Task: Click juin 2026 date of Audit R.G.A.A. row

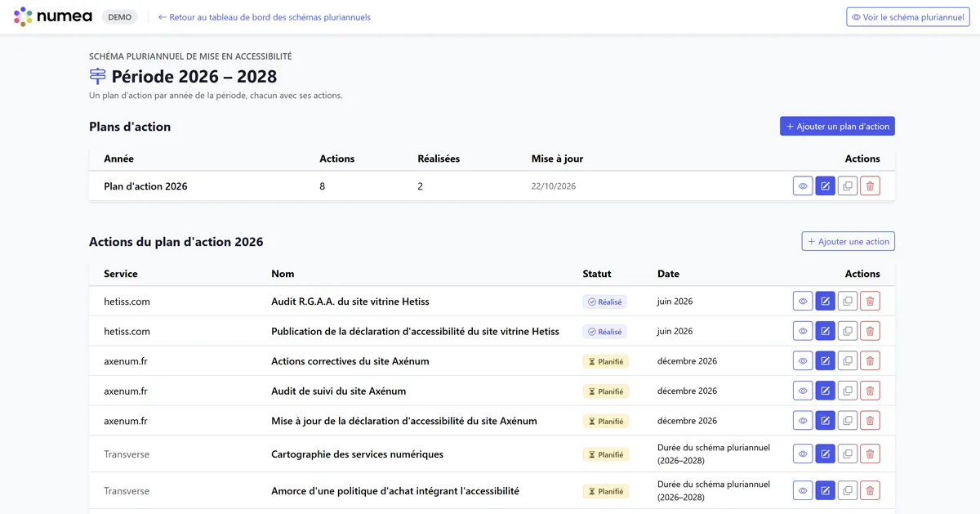Action: tap(675, 302)
